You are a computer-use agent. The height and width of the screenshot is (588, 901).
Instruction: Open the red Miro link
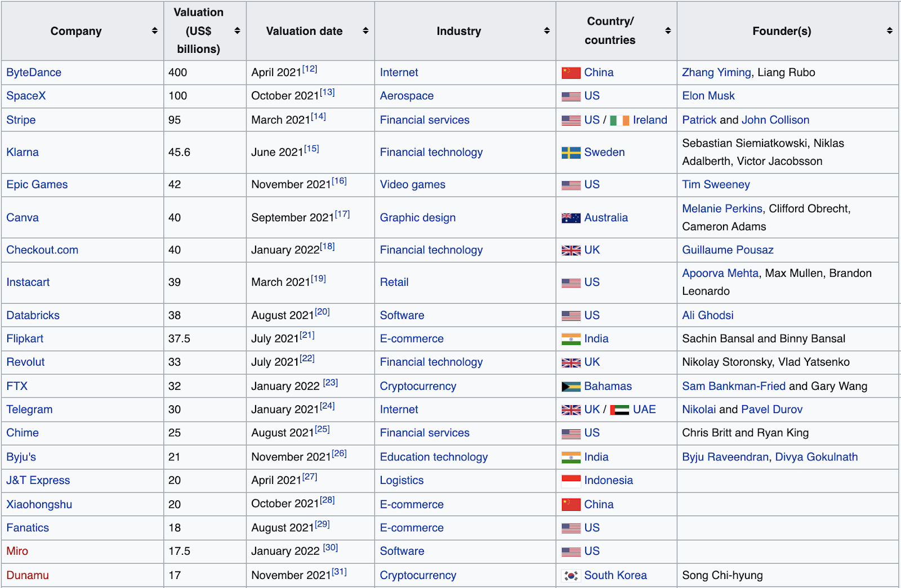[x=17, y=551]
